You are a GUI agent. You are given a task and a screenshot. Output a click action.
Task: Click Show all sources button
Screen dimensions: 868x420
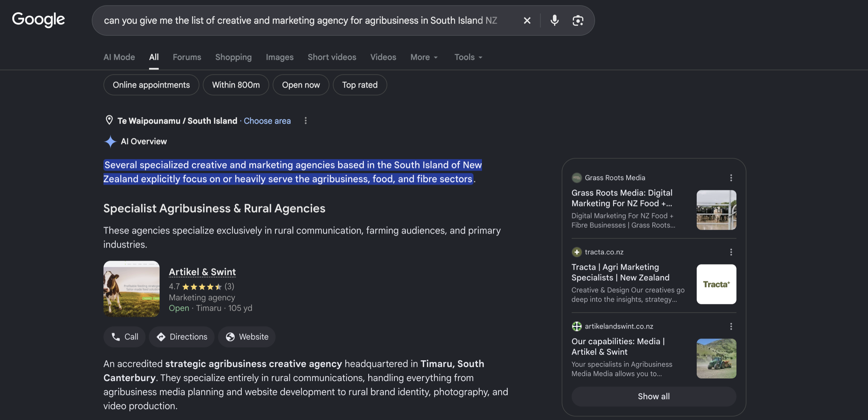click(x=654, y=396)
